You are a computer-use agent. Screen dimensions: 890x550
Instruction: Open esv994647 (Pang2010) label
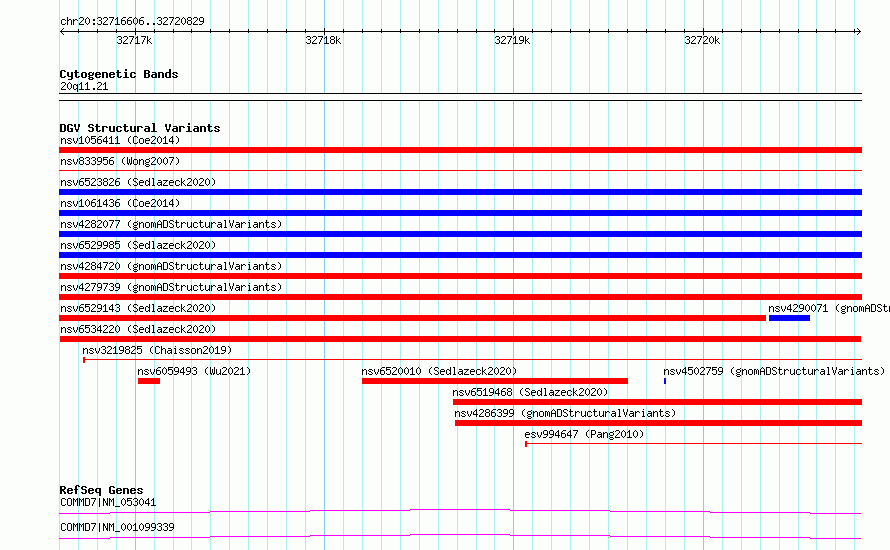coord(584,434)
